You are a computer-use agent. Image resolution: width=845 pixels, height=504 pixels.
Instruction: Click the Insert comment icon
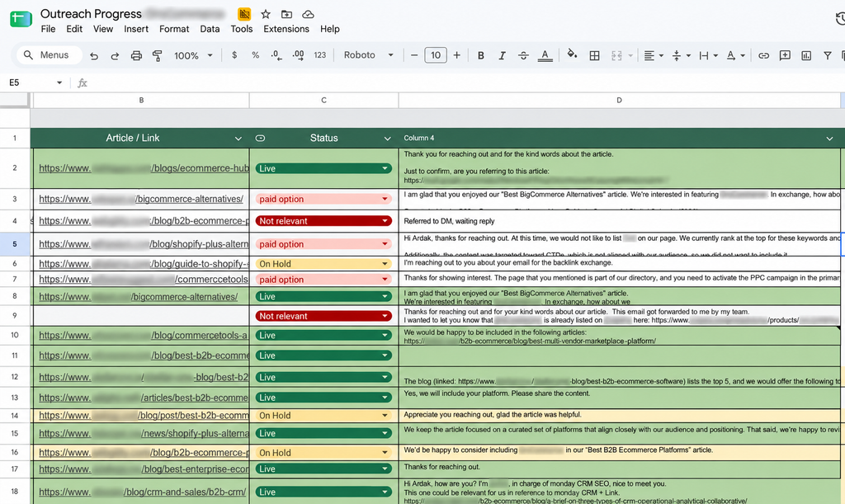click(785, 55)
